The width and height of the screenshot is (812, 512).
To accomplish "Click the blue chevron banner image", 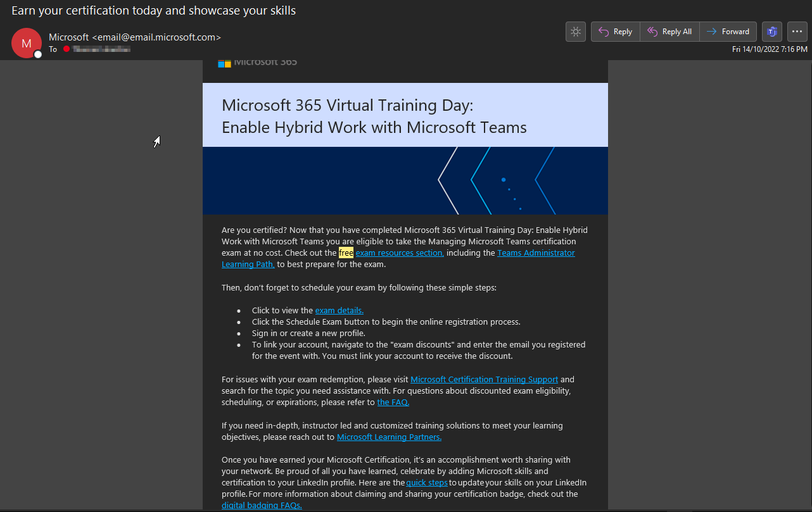I will tap(405, 180).
